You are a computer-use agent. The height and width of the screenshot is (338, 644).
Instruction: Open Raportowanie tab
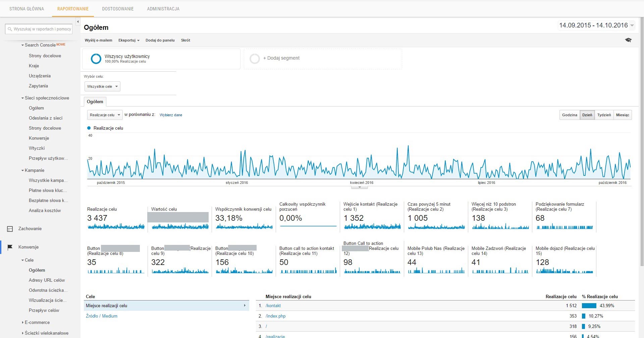(x=73, y=9)
